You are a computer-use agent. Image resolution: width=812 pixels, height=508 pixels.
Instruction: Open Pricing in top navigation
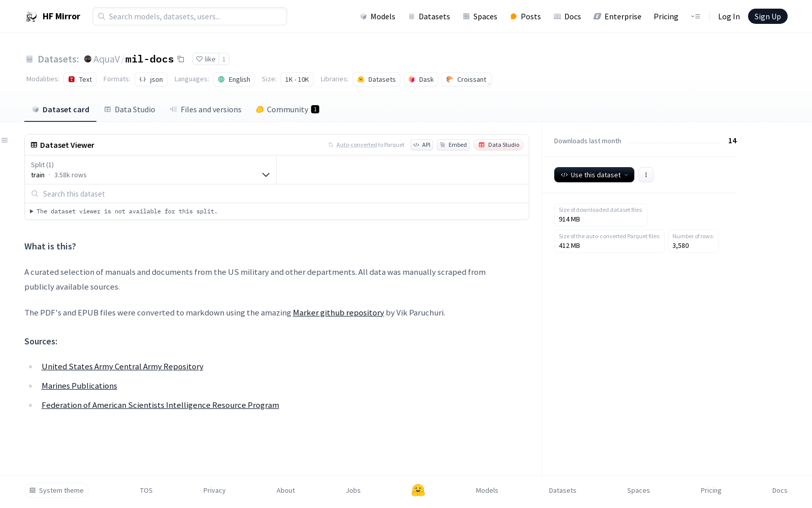pos(666,17)
